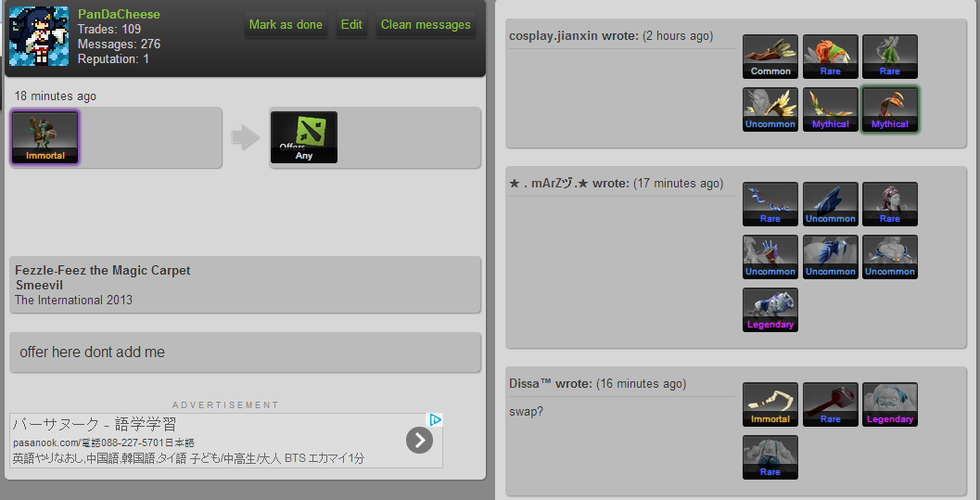Click the advertisement arrow button

point(419,440)
